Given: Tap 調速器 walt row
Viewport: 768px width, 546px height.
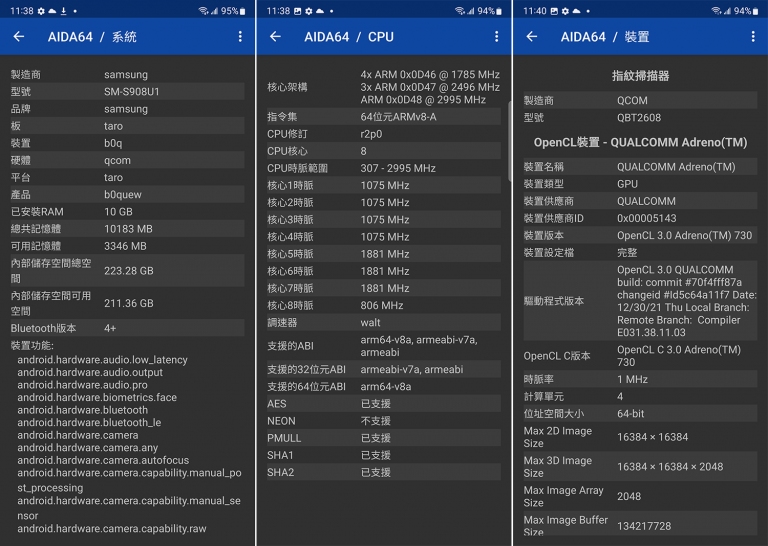Looking at the screenshot, I should coord(384,322).
